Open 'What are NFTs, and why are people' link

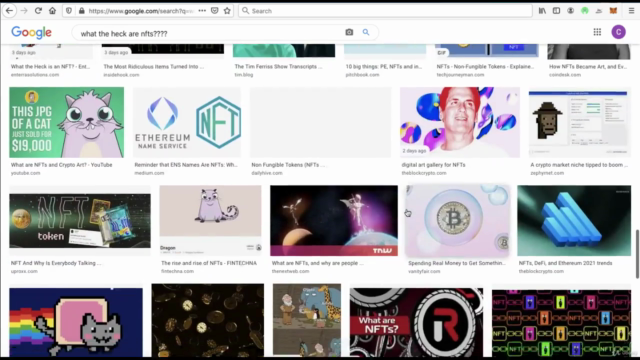318,263
